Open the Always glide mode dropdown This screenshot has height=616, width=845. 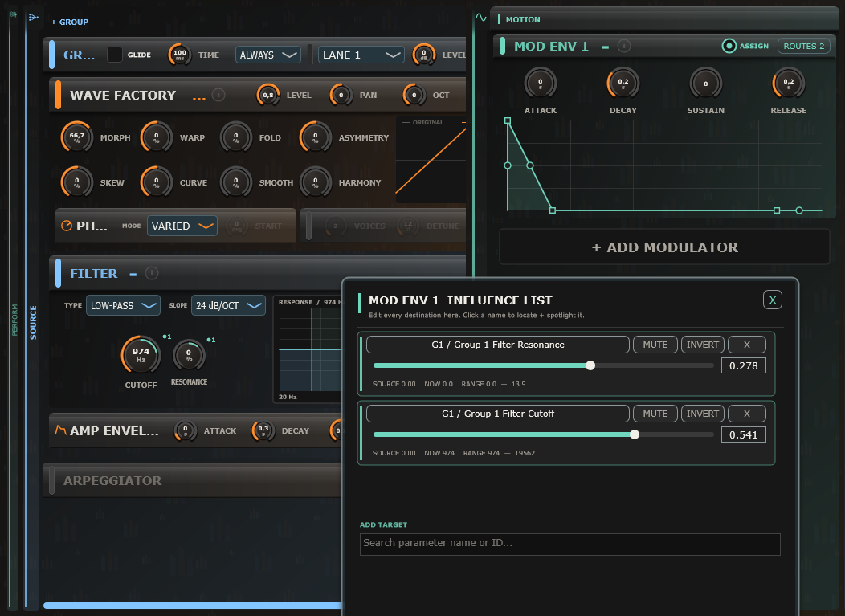click(x=267, y=55)
